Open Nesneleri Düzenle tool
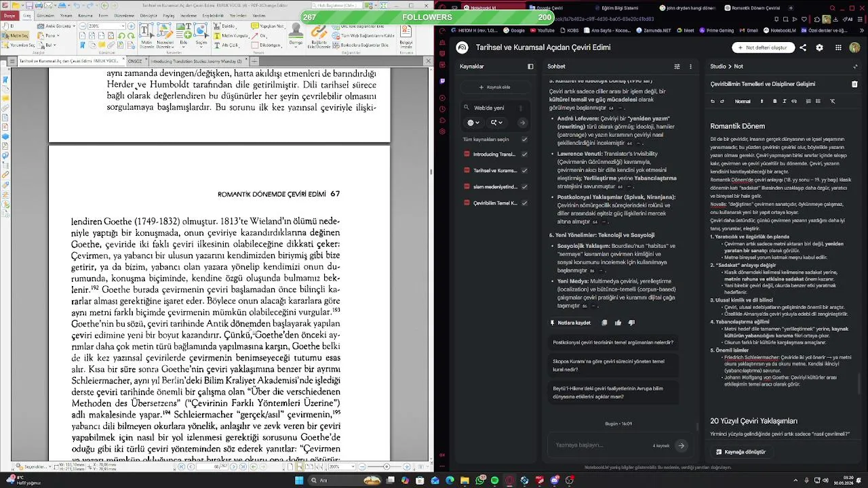The width and height of the screenshot is (868, 488). pos(165,35)
